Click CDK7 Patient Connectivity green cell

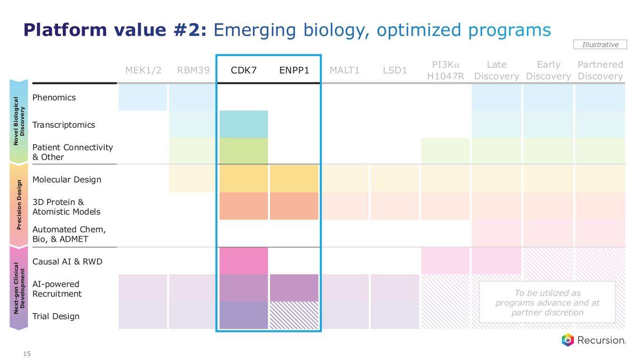[244, 151]
